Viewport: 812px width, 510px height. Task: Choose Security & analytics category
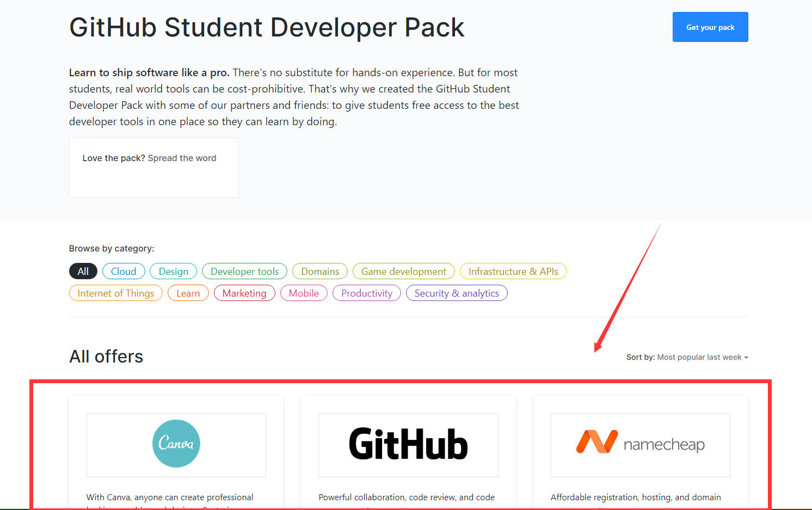[457, 293]
